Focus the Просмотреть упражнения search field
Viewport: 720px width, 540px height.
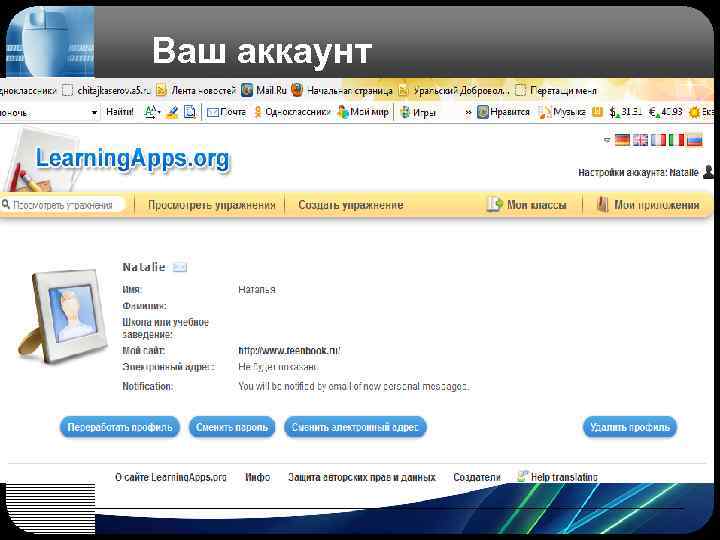(63, 205)
